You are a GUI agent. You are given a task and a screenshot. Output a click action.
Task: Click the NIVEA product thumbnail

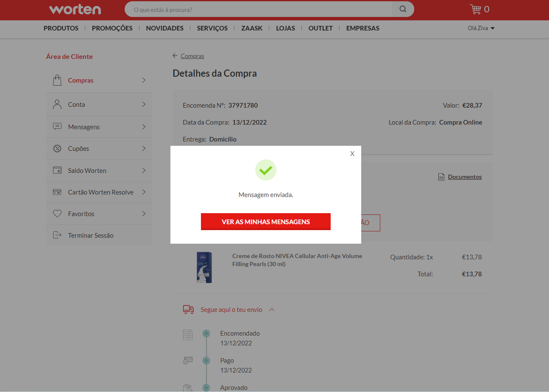(x=204, y=268)
